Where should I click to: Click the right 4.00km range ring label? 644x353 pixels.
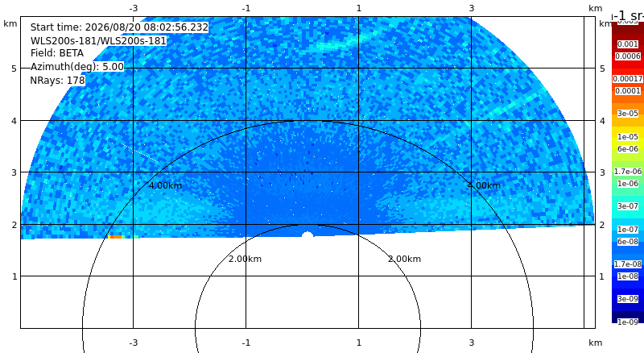coord(485,185)
